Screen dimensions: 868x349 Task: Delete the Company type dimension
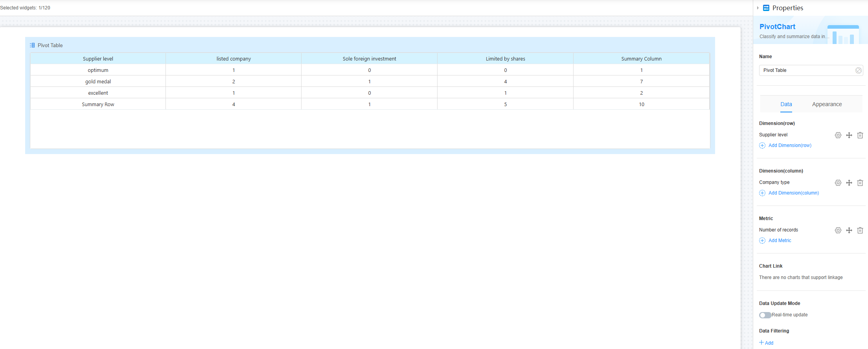860,183
